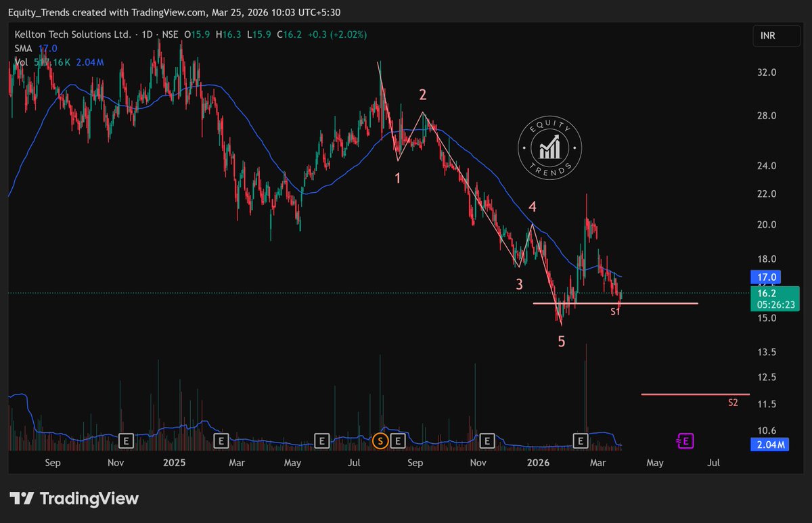The height and width of the screenshot is (523, 812).
Task: Click the 2025 time axis label
Action: point(175,463)
